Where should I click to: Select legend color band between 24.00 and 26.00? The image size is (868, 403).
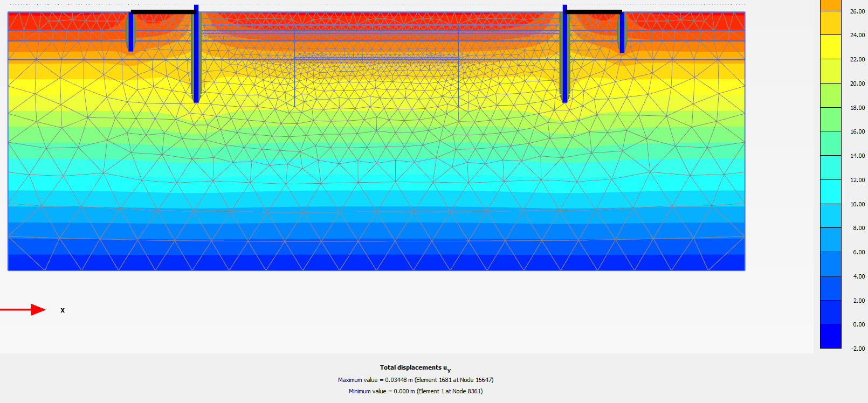pyautogui.click(x=830, y=23)
